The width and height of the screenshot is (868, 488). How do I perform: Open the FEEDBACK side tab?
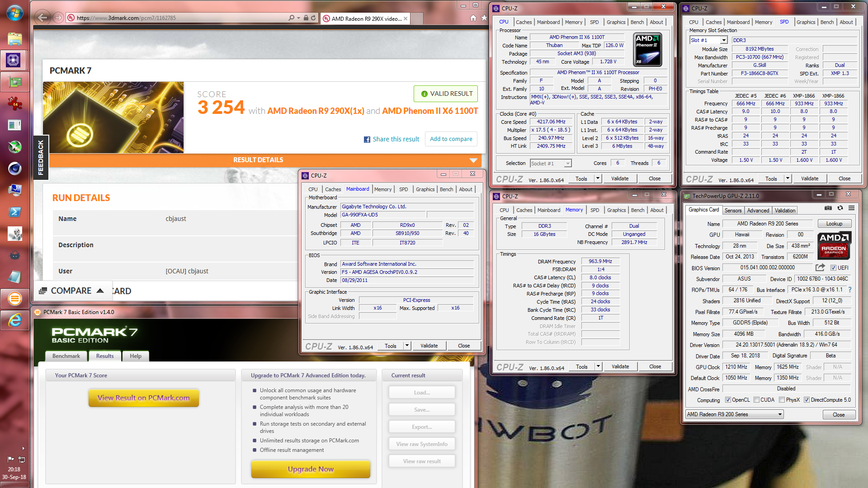(41, 157)
